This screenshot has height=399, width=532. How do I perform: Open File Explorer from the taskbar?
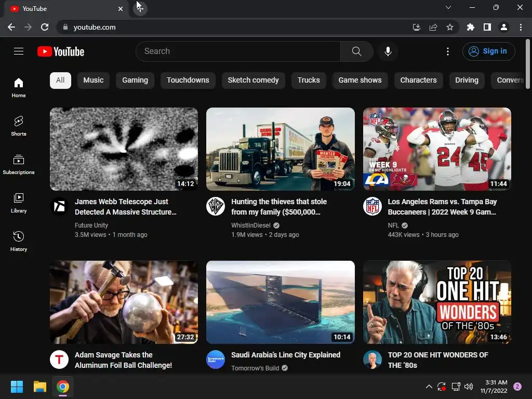(39, 387)
